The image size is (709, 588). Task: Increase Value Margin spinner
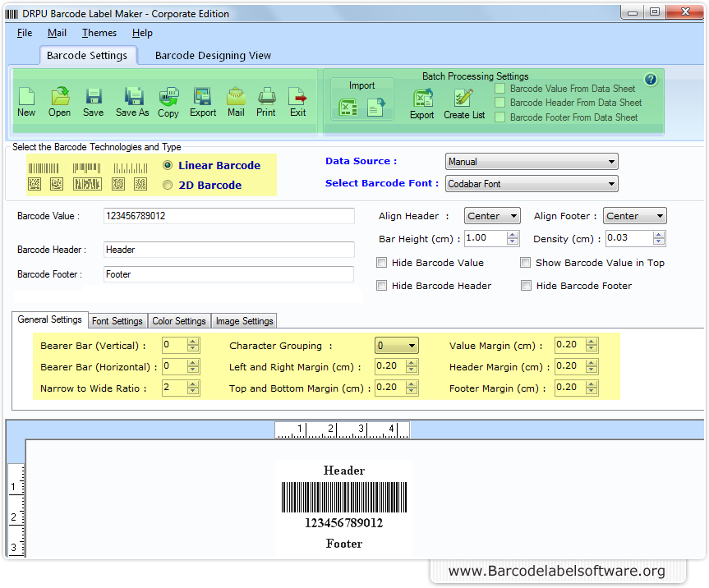pos(592,342)
